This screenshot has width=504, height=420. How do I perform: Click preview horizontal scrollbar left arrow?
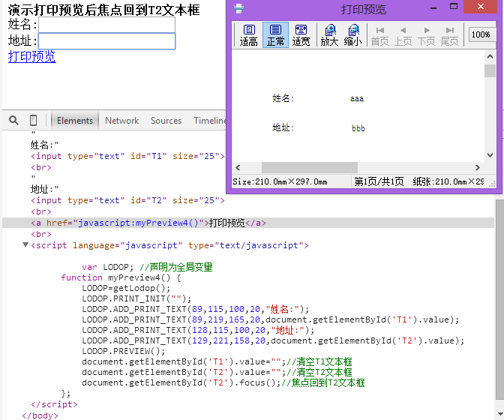(x=238, y=167)
